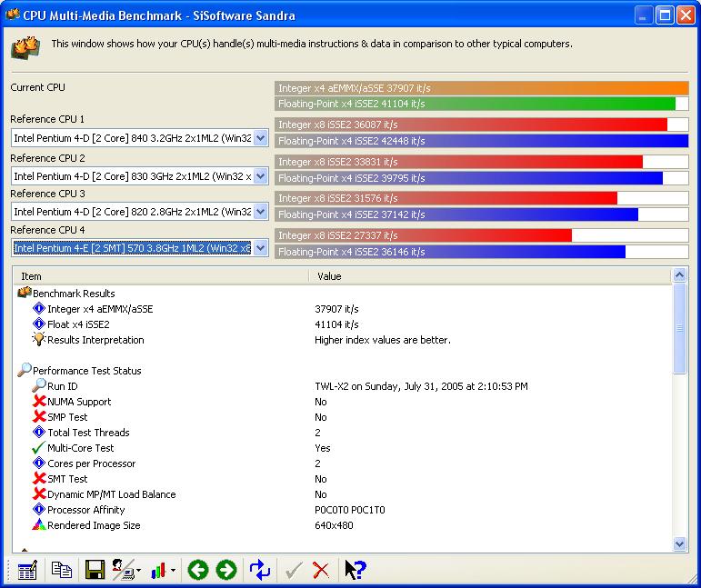
Task: Select the Performance Test Status row
Action: 342,371
